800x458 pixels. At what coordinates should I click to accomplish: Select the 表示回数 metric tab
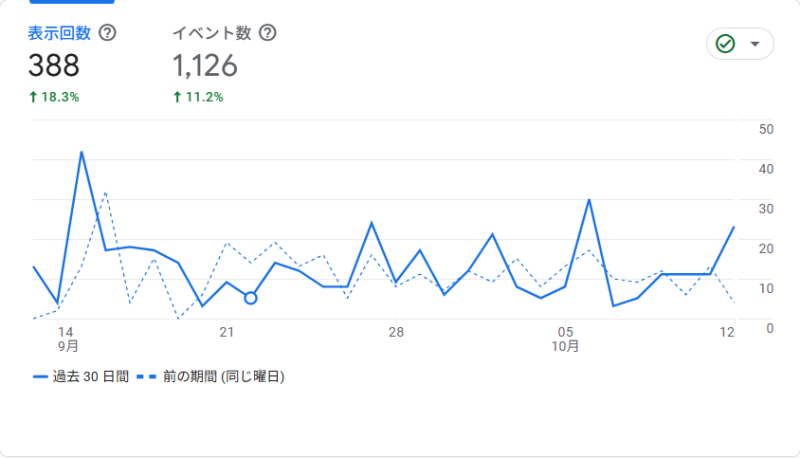click(60, 33)
